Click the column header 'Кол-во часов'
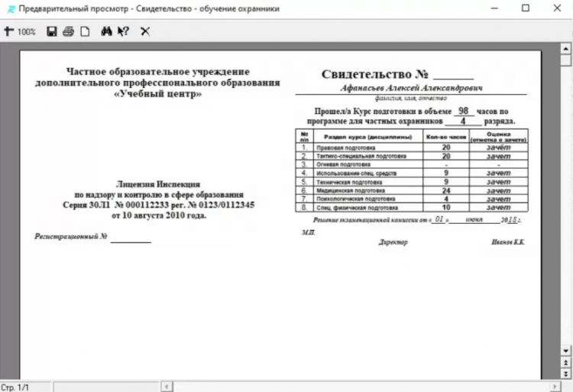The height and width of the screenshot is (392, 573). pos(446,137)
